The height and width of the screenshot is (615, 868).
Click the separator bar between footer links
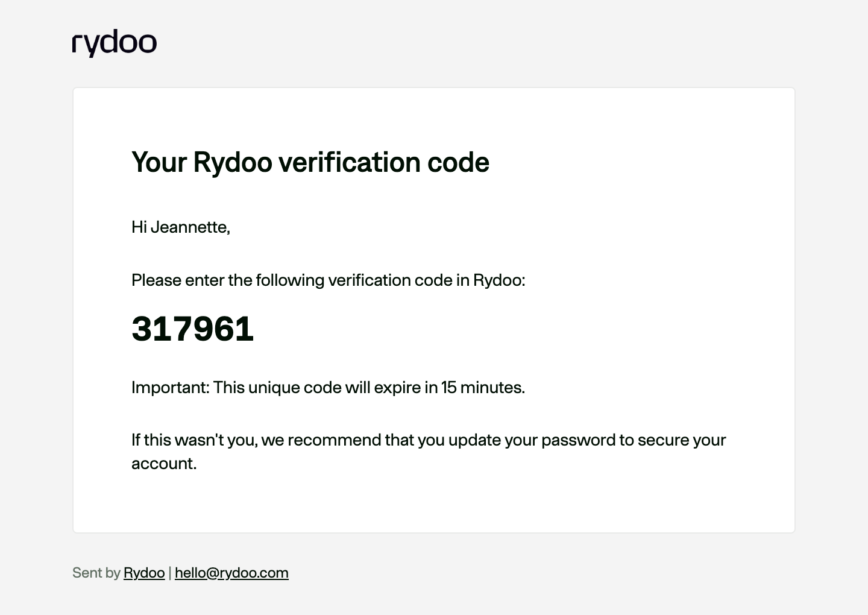(170, 573)
